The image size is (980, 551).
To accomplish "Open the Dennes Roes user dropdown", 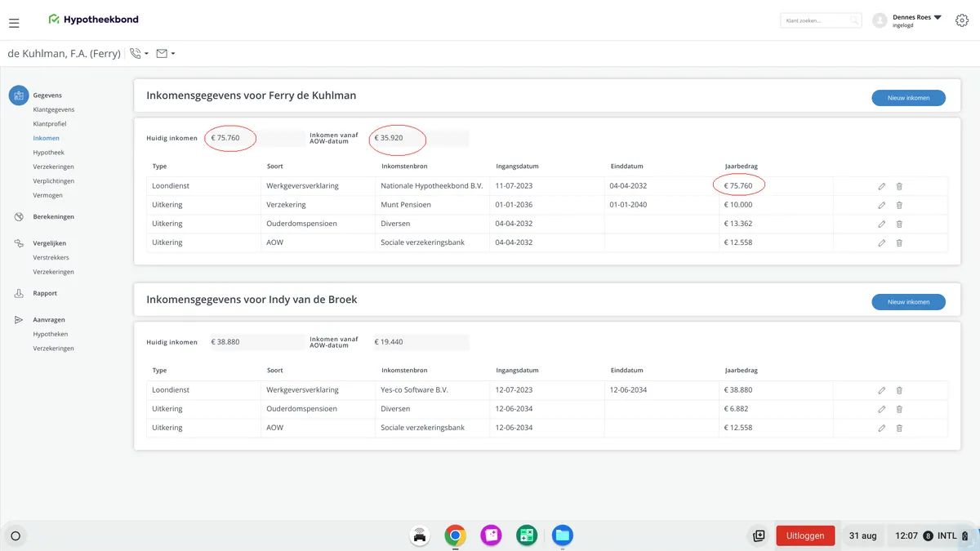I will click(937, 17).
